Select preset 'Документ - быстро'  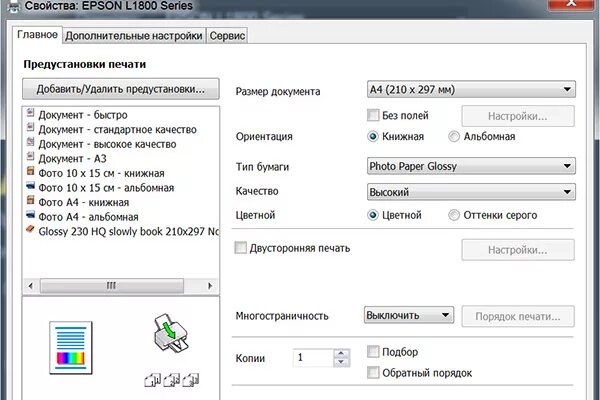83,115
